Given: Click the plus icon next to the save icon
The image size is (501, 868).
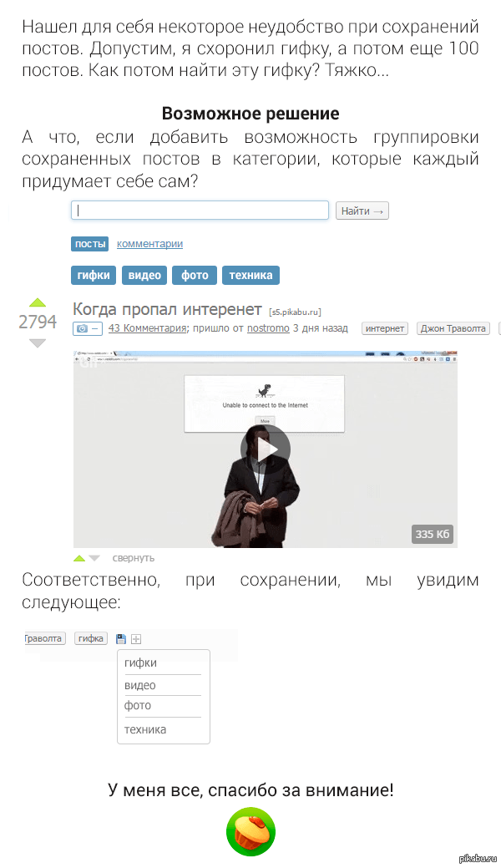Looking at the screenshot, I should coord(136,639).
